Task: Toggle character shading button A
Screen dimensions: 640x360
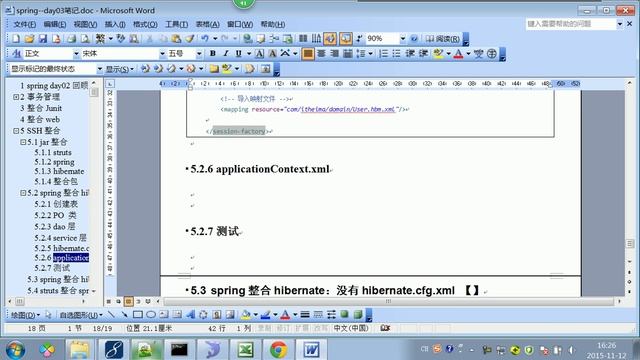Action: point(272,53)
